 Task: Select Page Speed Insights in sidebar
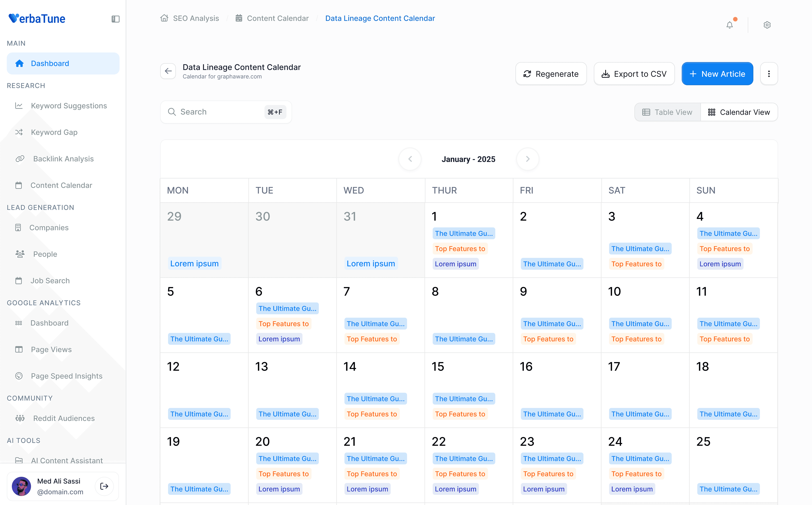pyautogui.click(x=66, y=376)
